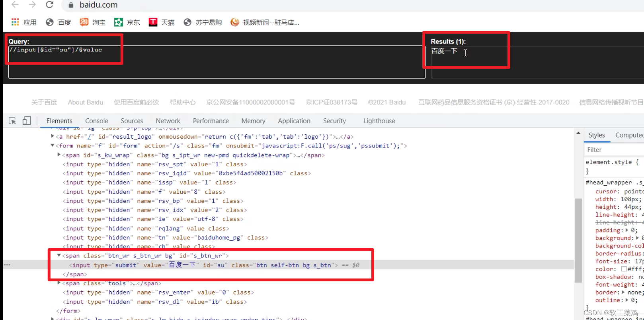This screenshot has height=320, width=644.
Task: Toggle the device toolbar icon
Action: coord(27,120)
